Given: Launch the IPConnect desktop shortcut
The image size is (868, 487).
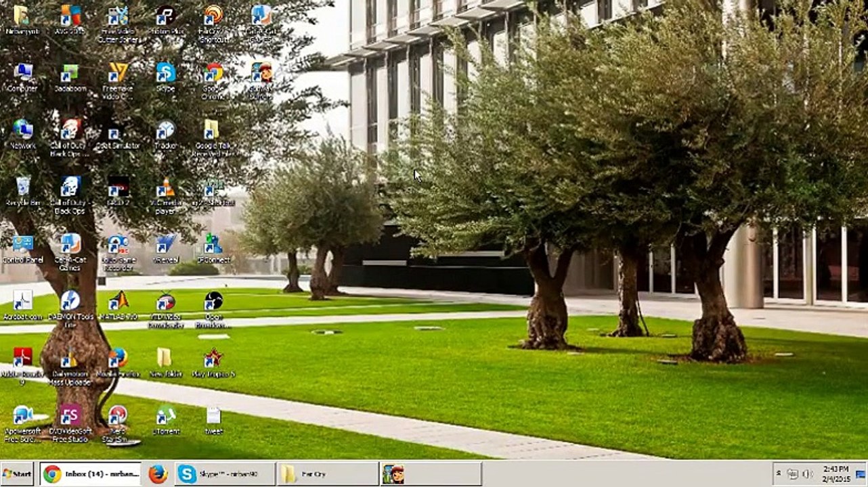Looking at the screenshot, I should pos(213,248).
